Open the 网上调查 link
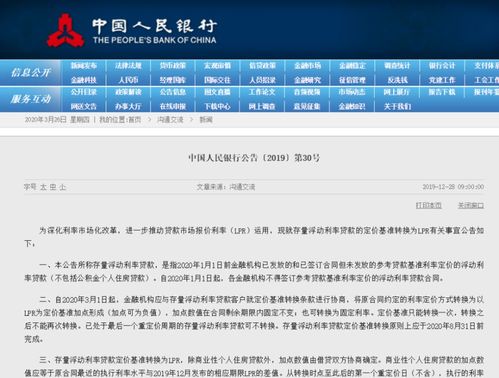The image size is (499, 378). pyautogui.click(x=262, y=106)
